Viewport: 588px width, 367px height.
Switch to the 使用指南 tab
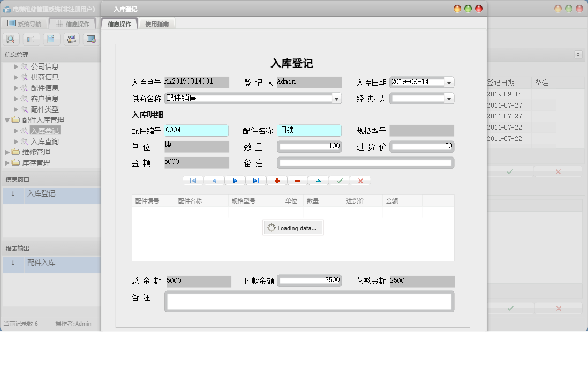156,24
